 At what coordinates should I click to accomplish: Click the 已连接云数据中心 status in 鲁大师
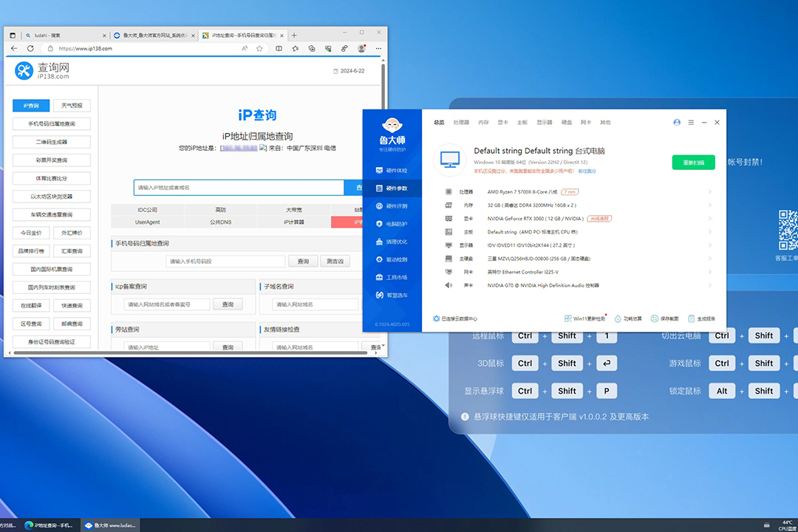pos(455,318)
